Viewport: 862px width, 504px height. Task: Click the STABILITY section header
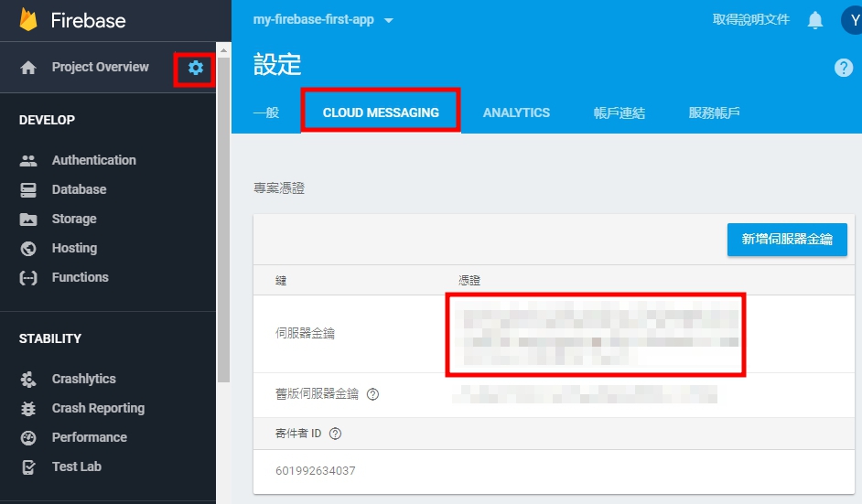pyautogui.click(x=50, y=338)
